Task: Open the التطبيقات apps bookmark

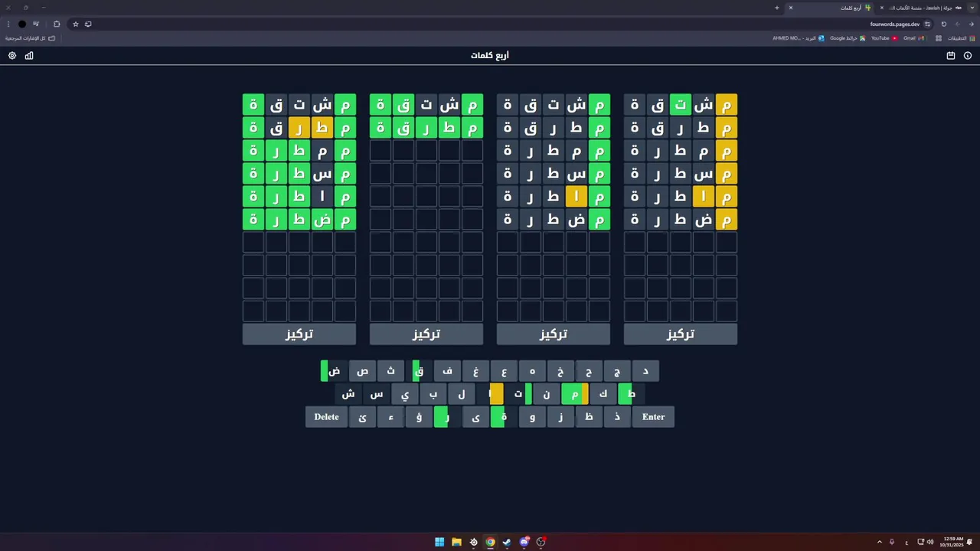Action: 961,37
